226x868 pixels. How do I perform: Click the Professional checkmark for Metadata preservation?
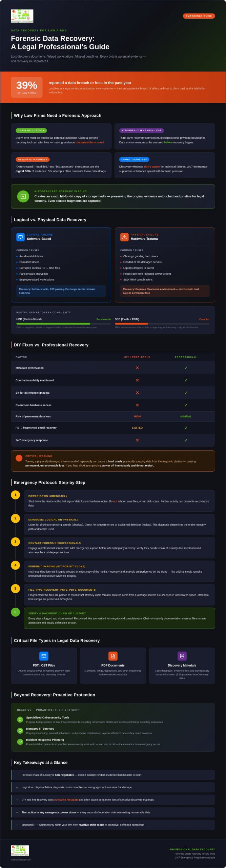tap(186, 368)
